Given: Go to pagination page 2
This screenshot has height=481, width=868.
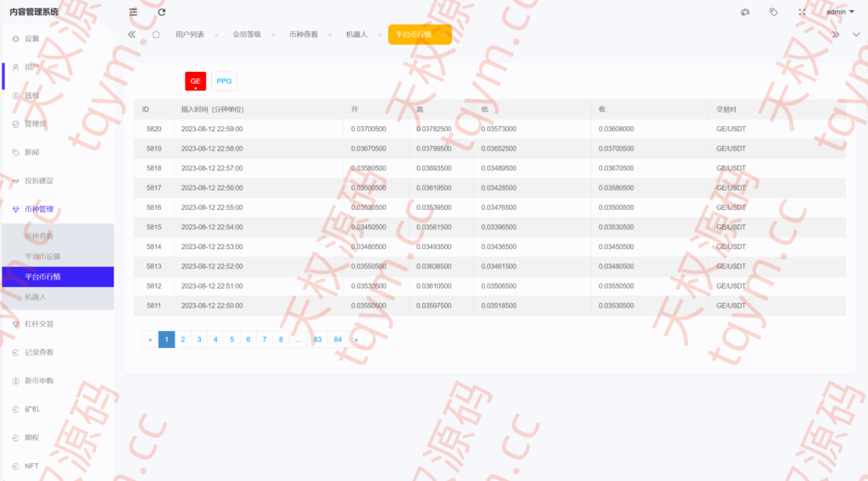Looking at the screenshot, I should click(183, 340).
